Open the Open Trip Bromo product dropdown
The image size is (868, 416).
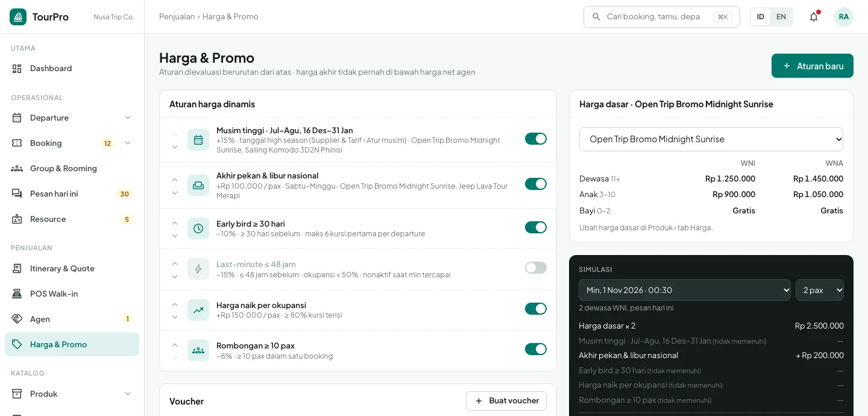point(711,139)
